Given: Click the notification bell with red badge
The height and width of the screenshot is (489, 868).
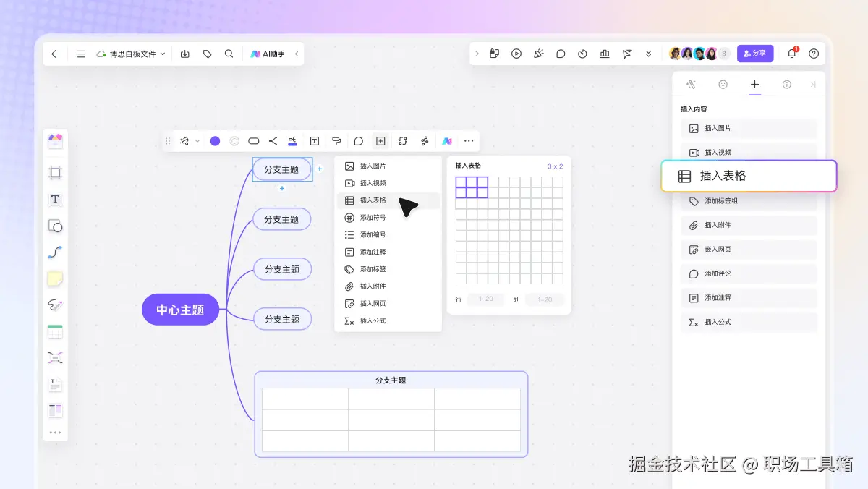Looking at the screenshot, I should 791,53.
